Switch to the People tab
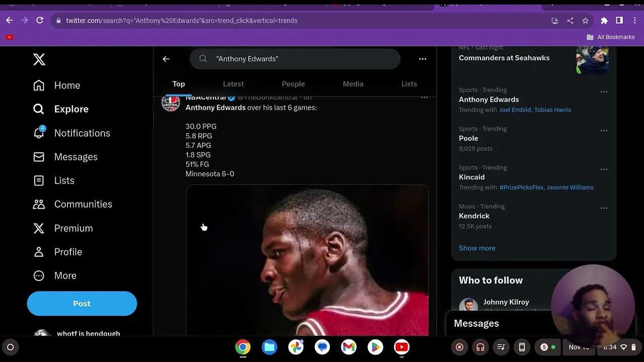644x362 pixels. (x=293, y=84)
